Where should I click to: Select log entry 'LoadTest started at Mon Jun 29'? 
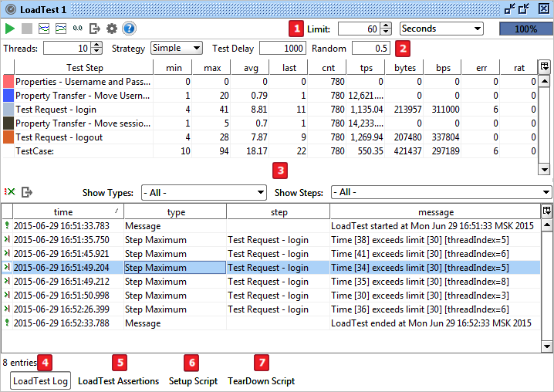271,226
